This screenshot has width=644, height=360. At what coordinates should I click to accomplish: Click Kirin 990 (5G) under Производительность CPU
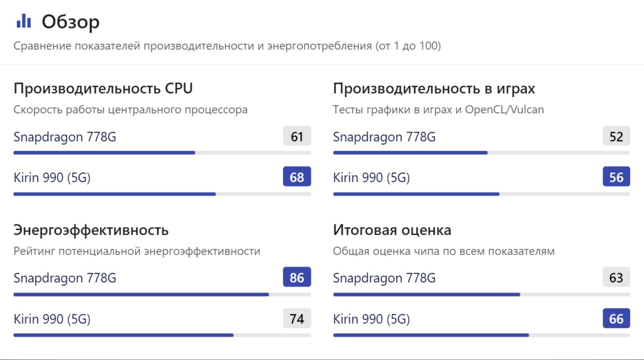coord(52,177)
